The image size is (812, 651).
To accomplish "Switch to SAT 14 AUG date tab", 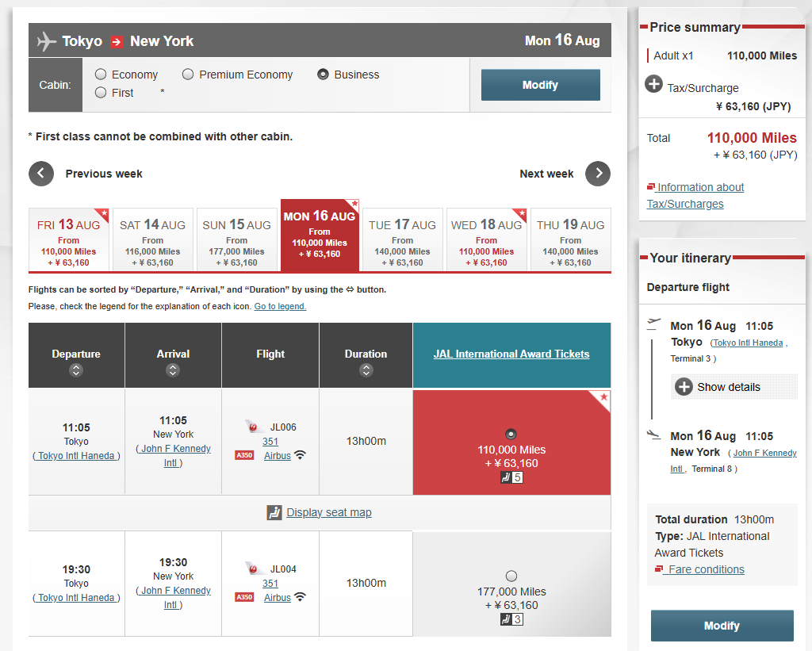I will point(153,239).
